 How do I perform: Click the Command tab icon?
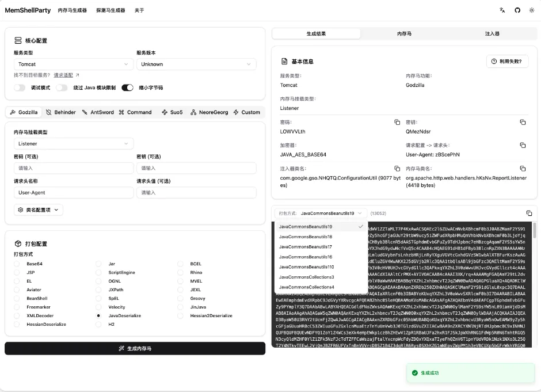tap(121, 112)
